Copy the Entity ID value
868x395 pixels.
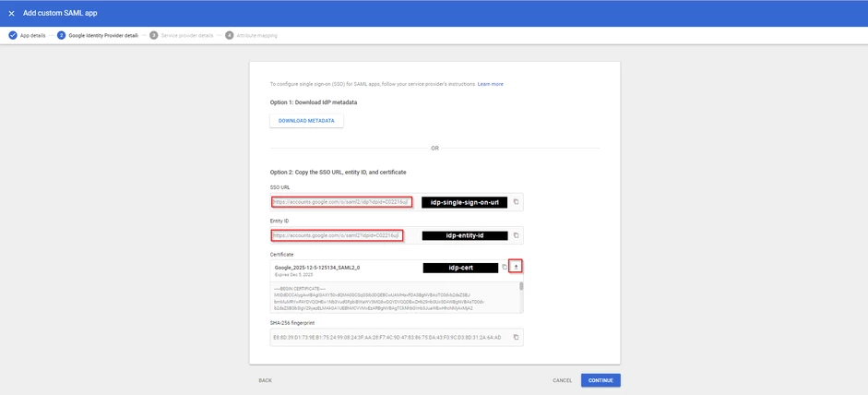tap(516, 235)
